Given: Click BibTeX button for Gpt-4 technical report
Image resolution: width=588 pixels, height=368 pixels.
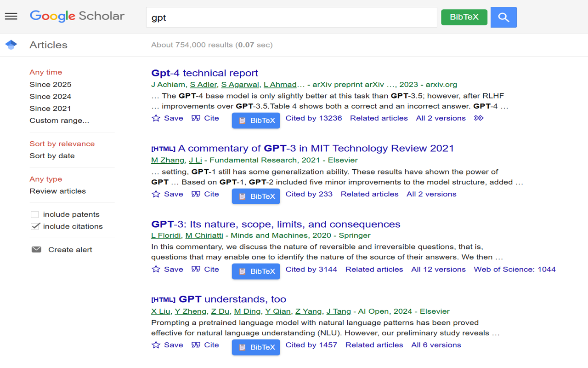Looking at the screenshot, I should click(256, 121).
